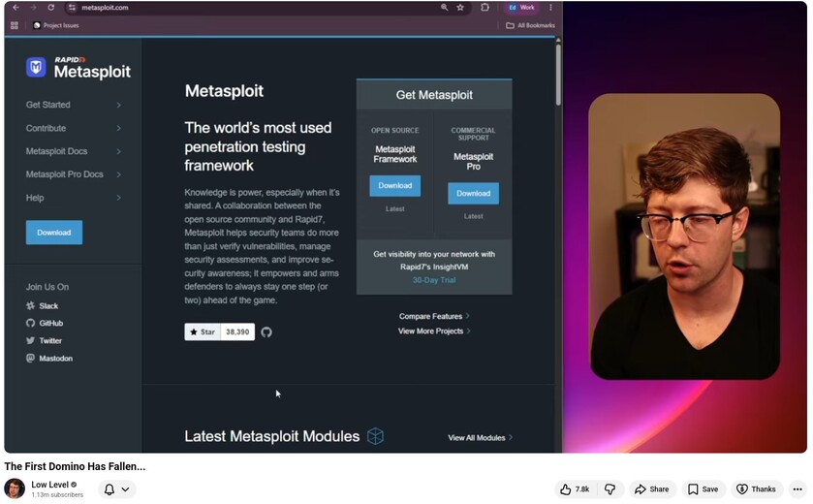813x504 pixels.
Task: Open the site information icon in address bar
Action: [x=72, y=7]
